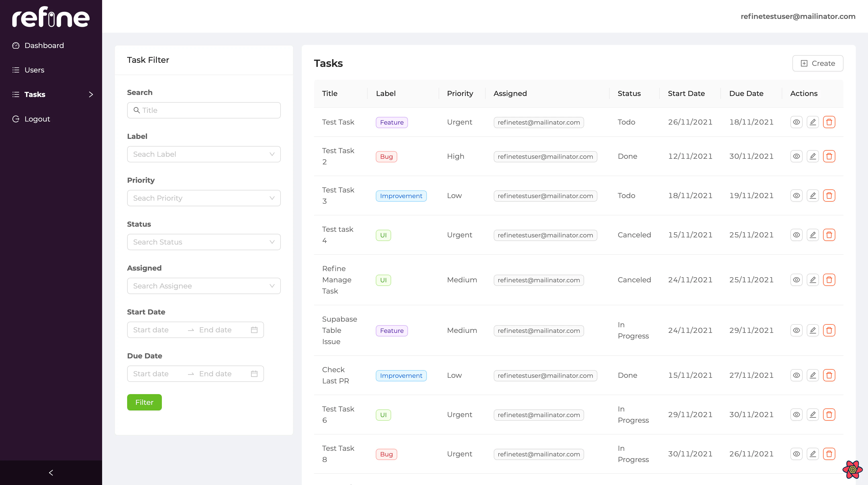
Task: Click the Create task button
Action: pos(817,63)
